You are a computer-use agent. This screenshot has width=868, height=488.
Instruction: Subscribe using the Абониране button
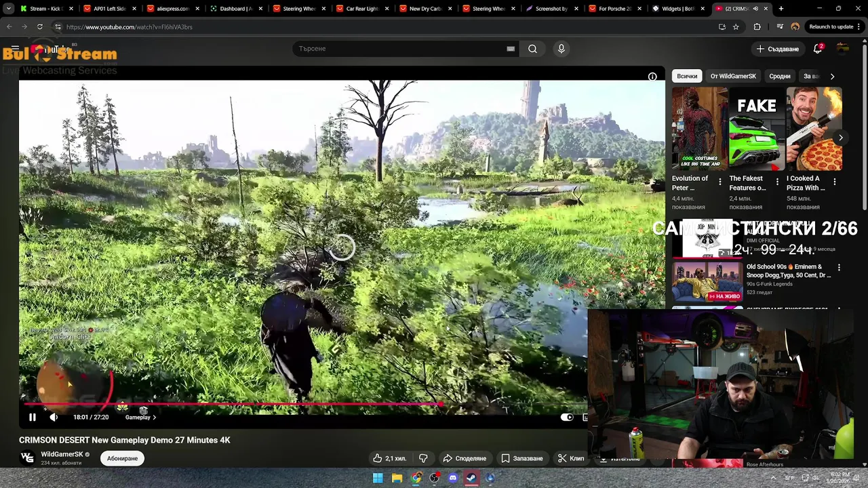coord(122,458)
